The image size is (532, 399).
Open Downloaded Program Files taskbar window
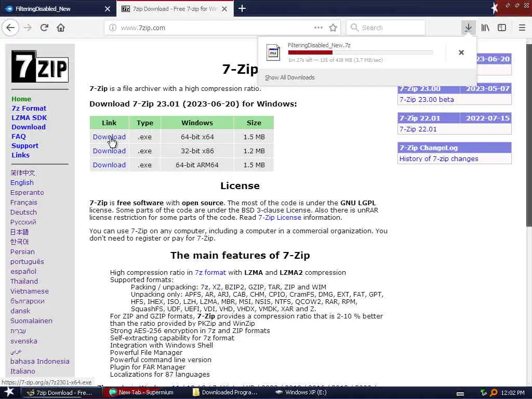click(225, 393)
